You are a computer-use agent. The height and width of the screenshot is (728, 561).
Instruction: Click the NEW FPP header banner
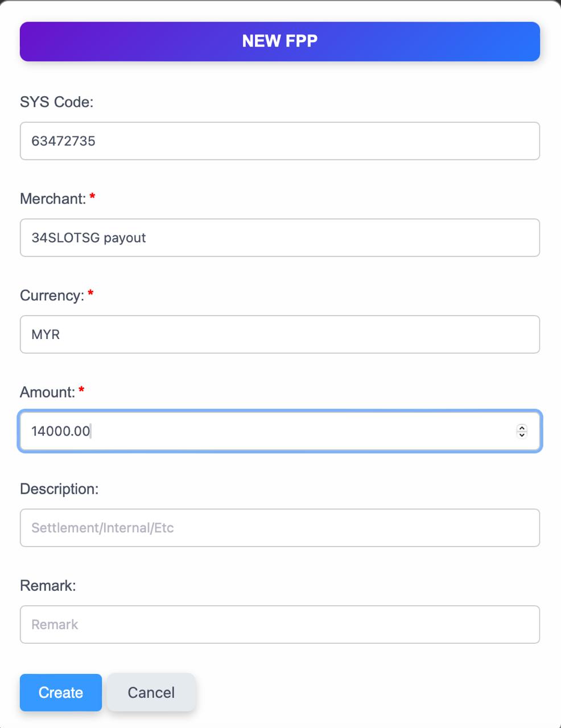pyautogui.click(x=279, y=42)
